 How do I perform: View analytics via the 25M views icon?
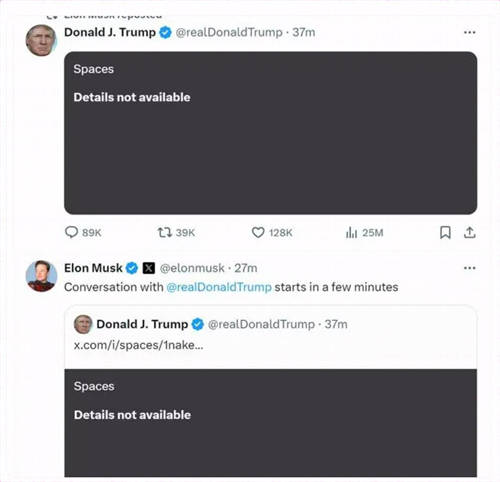[351, 232]
